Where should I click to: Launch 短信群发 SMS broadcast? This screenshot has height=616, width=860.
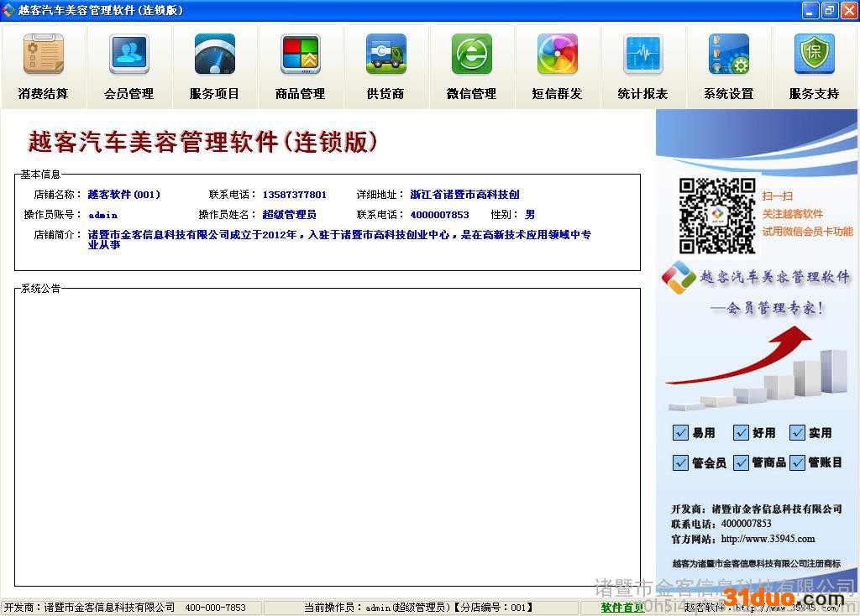557,66
